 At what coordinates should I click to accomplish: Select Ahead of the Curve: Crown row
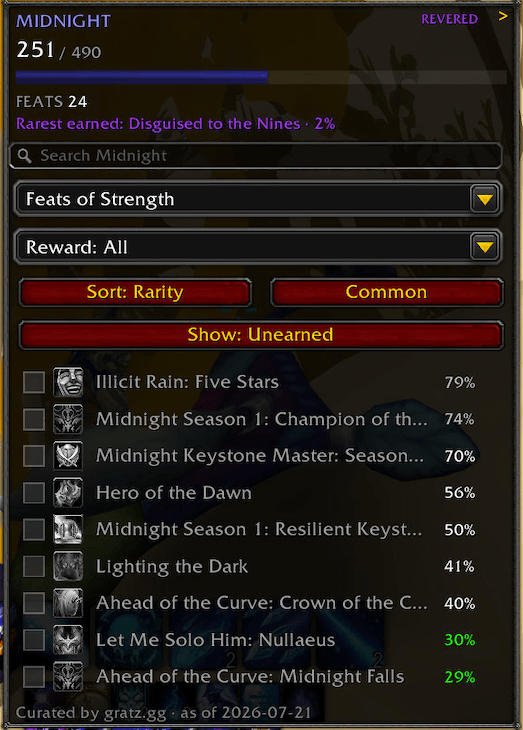coord(250,603)
